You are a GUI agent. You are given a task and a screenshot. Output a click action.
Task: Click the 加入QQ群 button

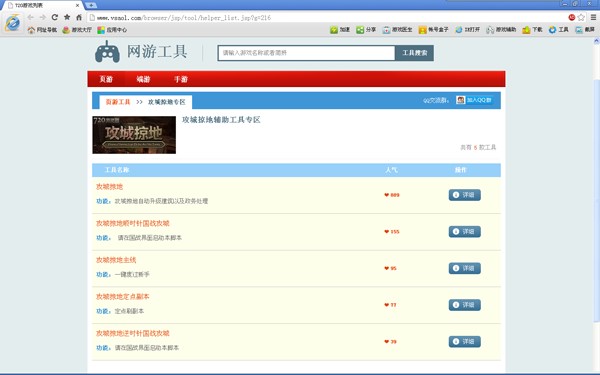coord(474,100)
